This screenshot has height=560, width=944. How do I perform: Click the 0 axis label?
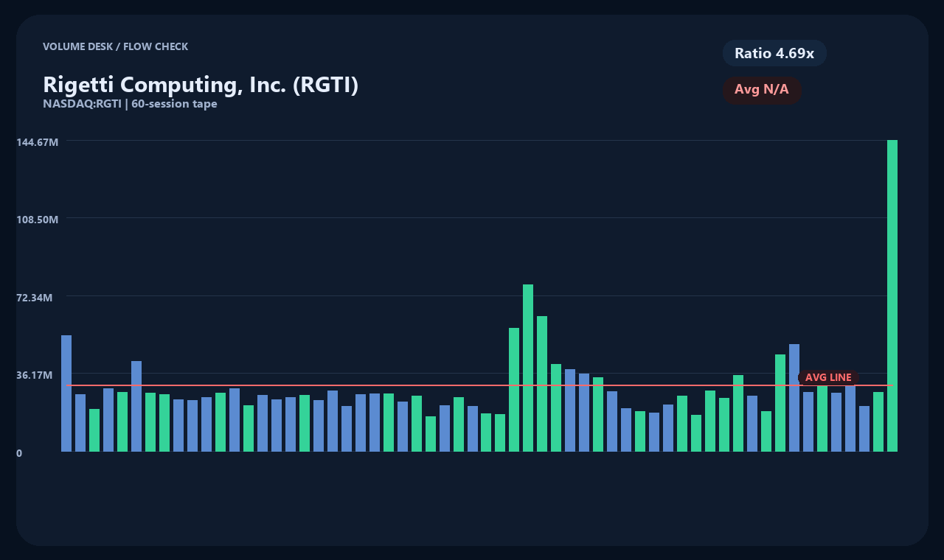[19, 453]
